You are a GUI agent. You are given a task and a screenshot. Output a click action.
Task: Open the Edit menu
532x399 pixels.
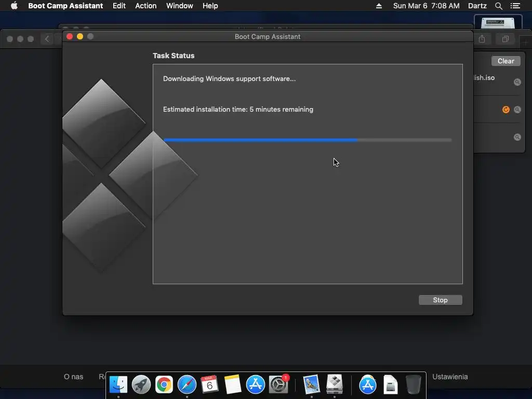pos(119,6)
